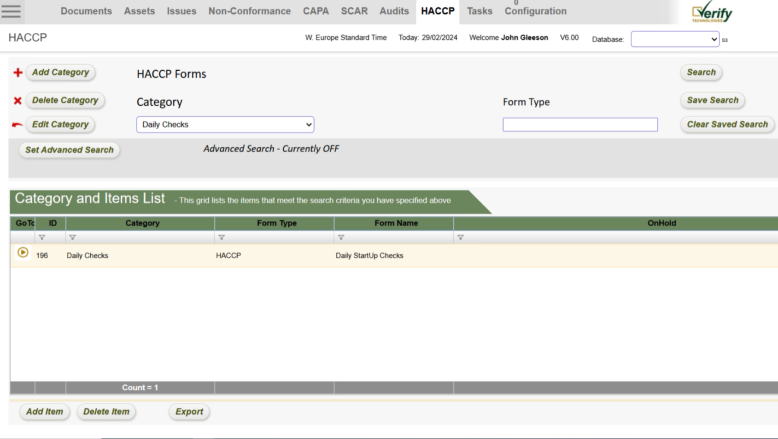Viewport: 778px width, 439px height.
Task: Open the Category column filter icon
Action: click(x=72, y=238)
